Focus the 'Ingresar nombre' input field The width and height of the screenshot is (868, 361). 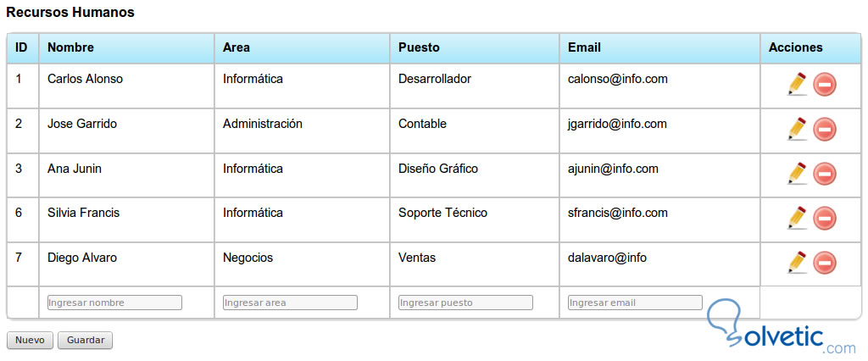(x=114, y=303)
